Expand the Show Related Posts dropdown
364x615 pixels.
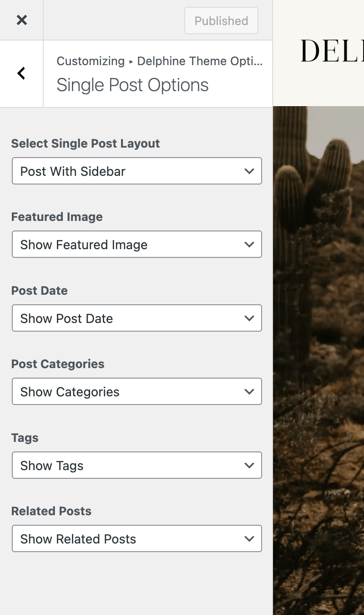coord(136,539)
